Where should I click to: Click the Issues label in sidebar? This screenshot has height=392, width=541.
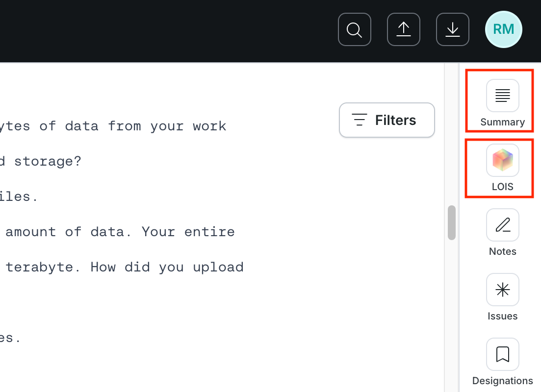tap(502, 316)
